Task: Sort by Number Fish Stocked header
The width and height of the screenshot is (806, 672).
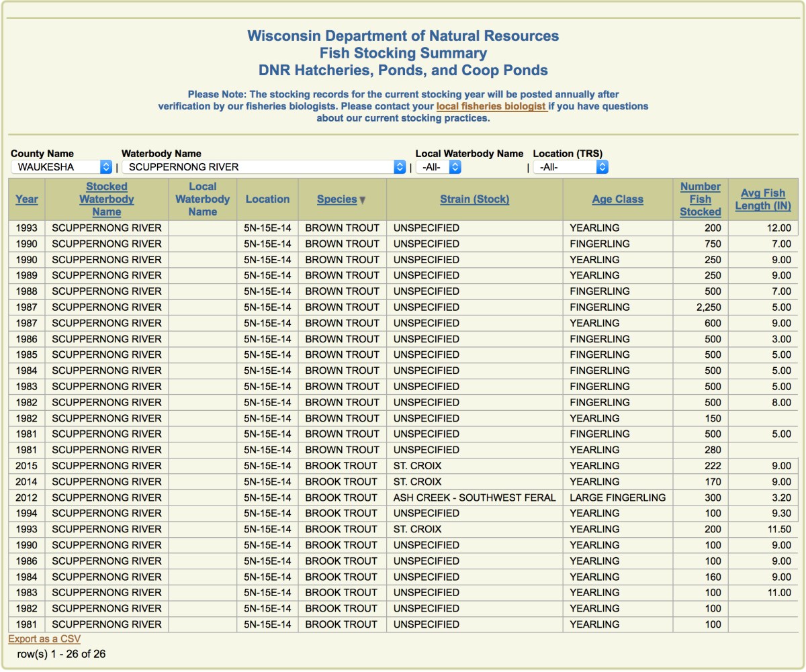Action: point(700,199)
